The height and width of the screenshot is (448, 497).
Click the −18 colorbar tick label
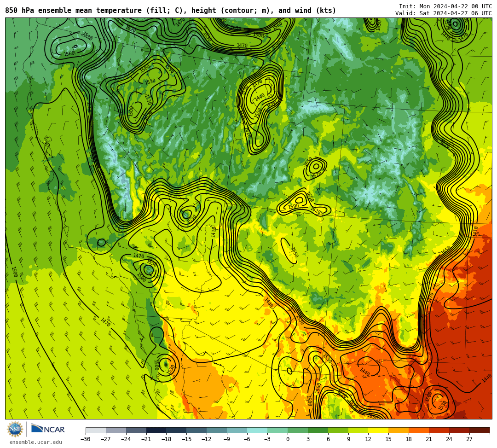(167, 439)
